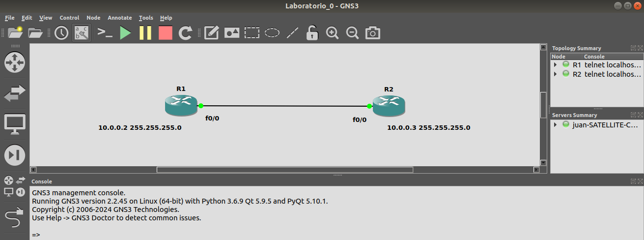The width and height of the screenshot is (644, 240).
Task: Open an existing project folder icon
Action: click(x=35, y=33)
